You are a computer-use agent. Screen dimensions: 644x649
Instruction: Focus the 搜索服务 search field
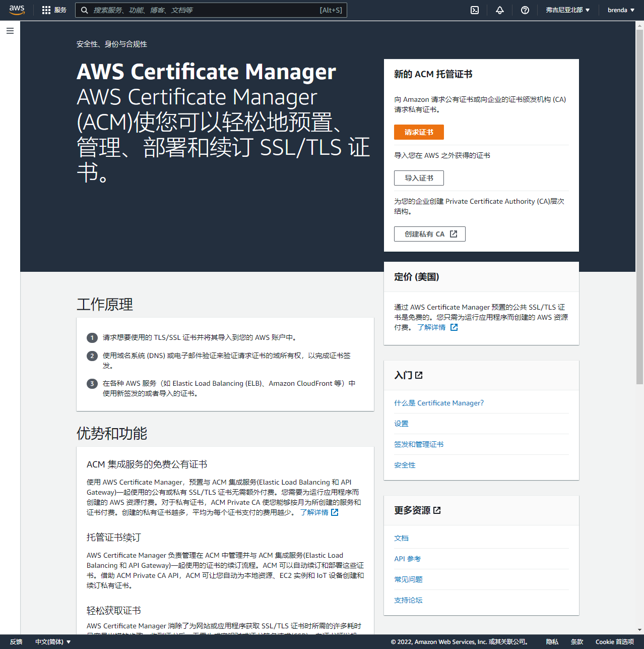pyautogui.click(x=211, y=10)
